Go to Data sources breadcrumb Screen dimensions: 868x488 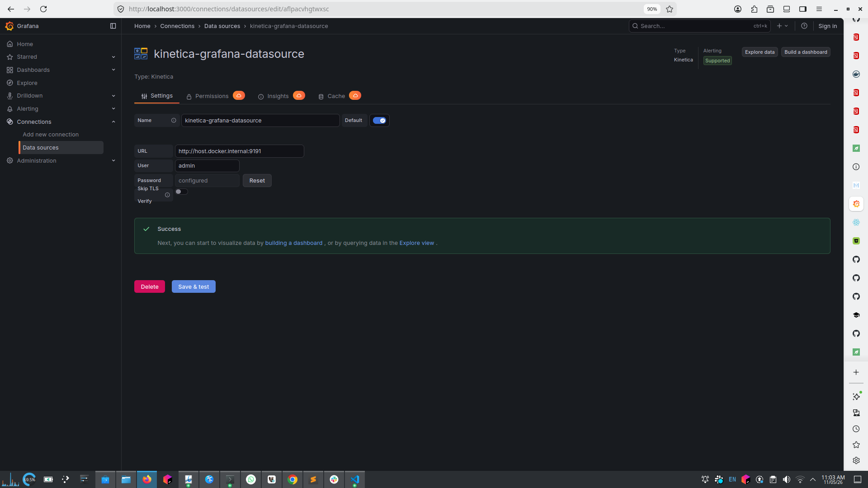222,26
